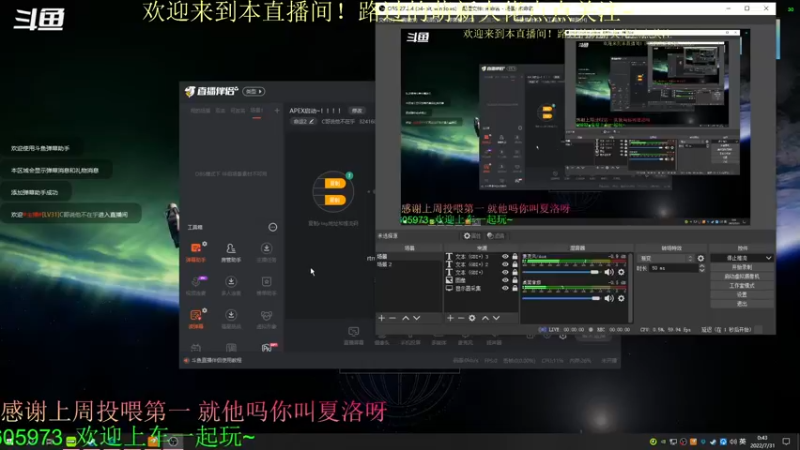Click 退出 button in OBS controls
This screenshot has width=800, height=450.
point(742,304)
